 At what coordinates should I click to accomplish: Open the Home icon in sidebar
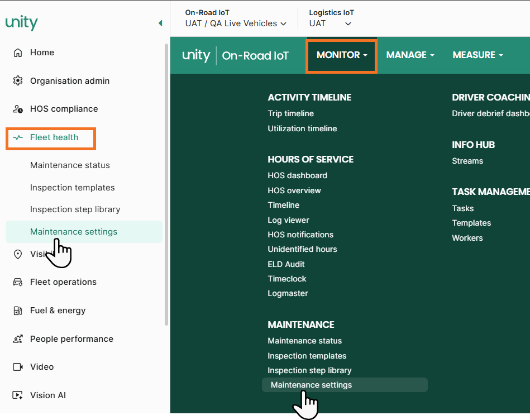[18, 52]
